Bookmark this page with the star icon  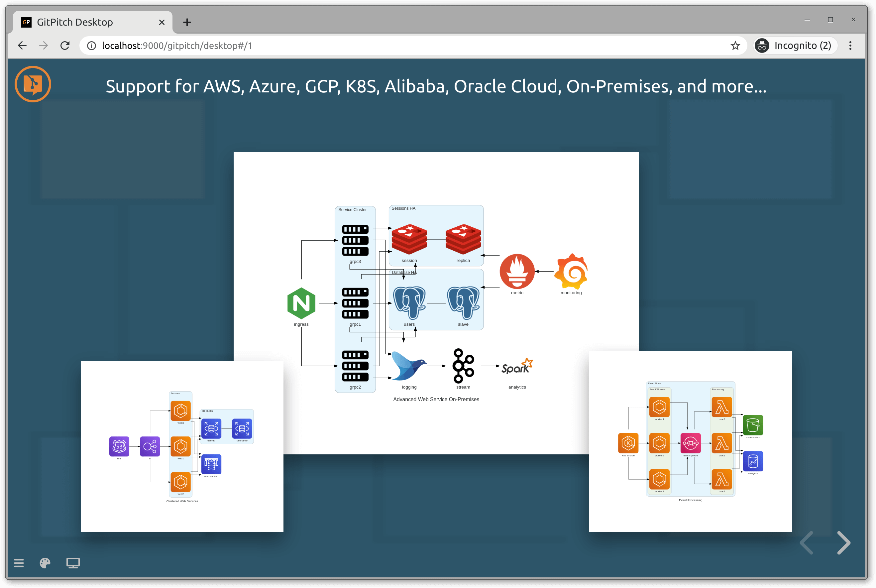[x=735, y=46]
